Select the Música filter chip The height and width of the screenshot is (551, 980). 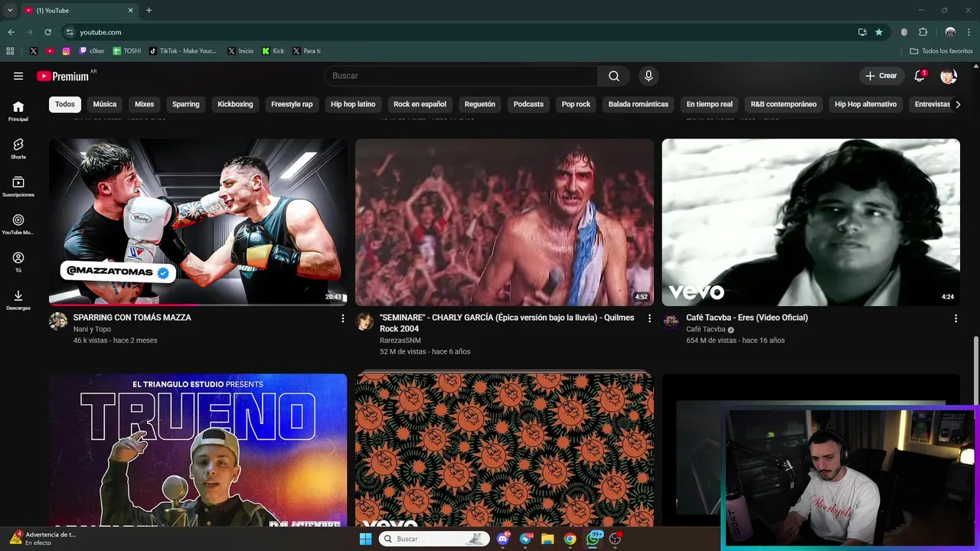click(105, 104)
